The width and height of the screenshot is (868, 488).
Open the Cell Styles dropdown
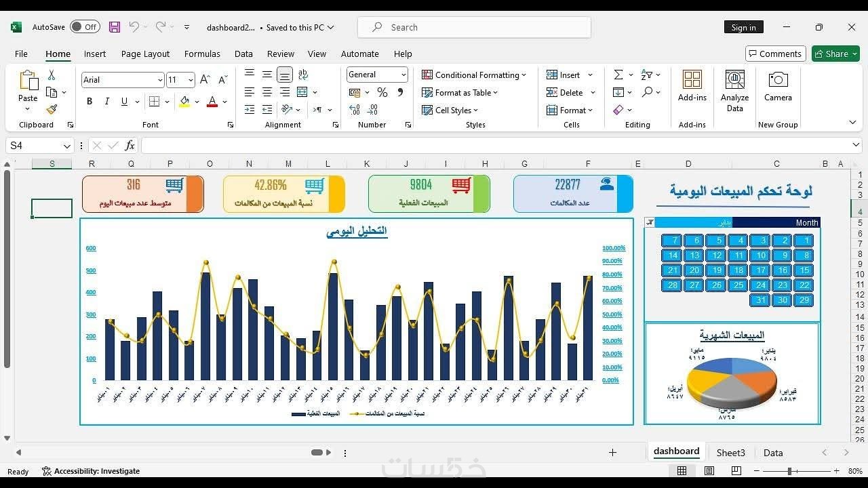(450, 110)
